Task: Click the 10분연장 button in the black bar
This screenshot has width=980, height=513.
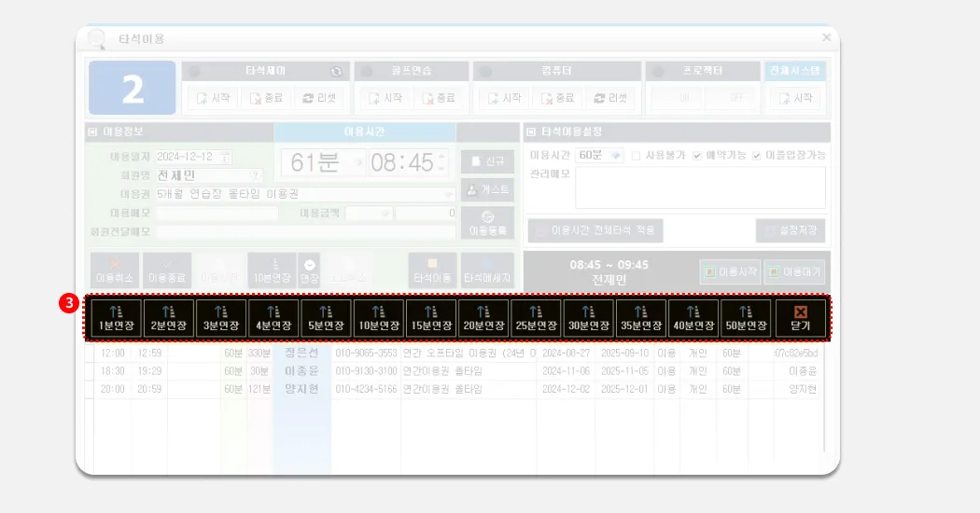Action: 379,318
